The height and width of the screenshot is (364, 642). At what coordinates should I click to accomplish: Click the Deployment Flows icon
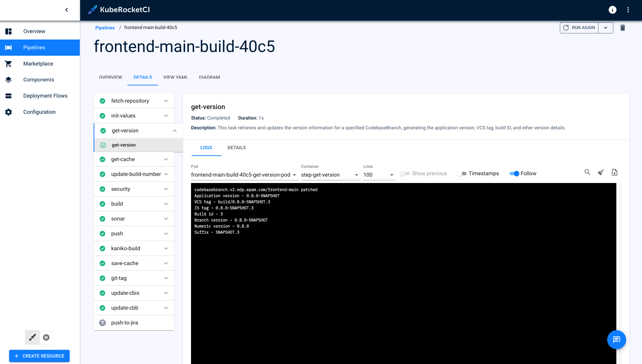tap(8, 96)
